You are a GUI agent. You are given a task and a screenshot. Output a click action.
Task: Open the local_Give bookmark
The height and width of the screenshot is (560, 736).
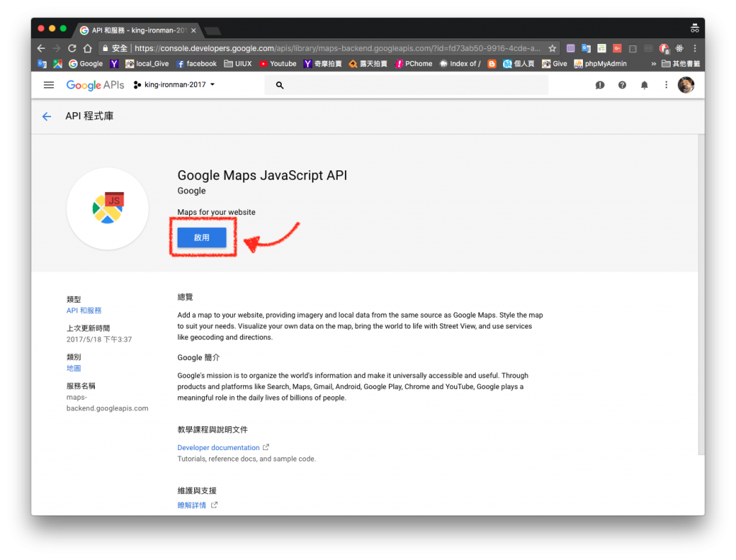147,64
